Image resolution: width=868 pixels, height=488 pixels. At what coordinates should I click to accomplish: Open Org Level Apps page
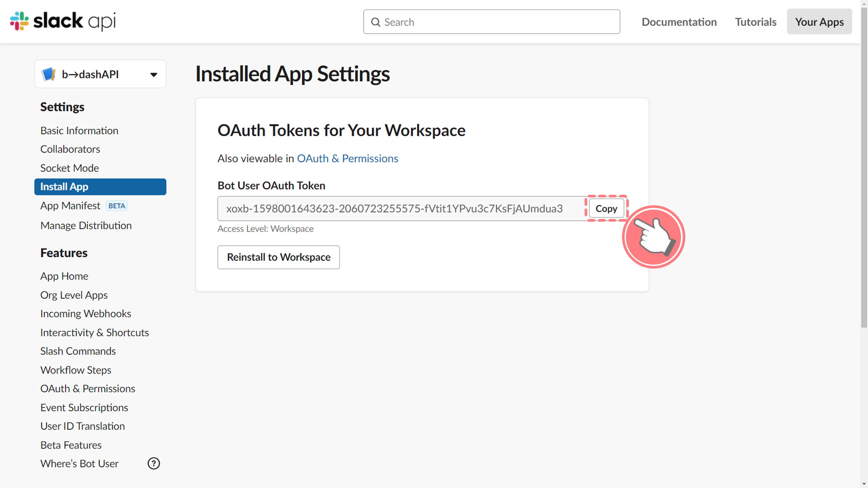point(74,295)
